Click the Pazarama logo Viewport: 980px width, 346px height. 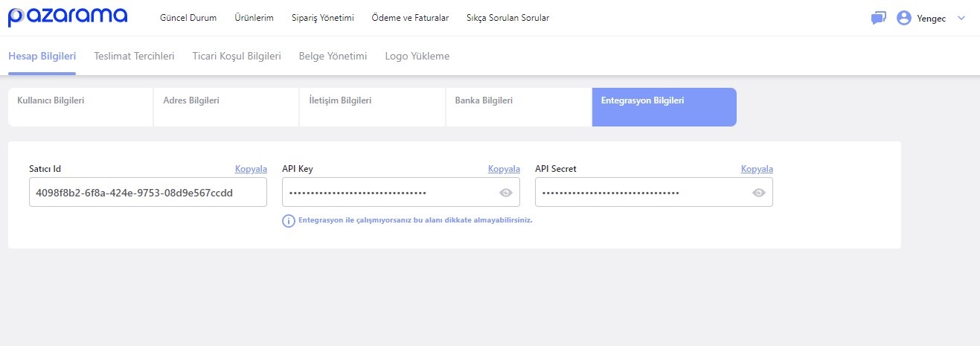pos(67,17)
